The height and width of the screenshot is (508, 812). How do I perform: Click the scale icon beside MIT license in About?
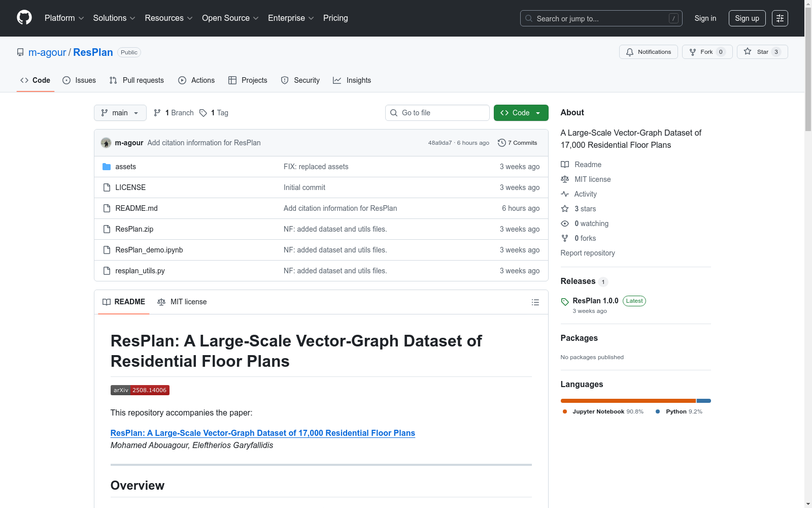click(x=565, y=179)
